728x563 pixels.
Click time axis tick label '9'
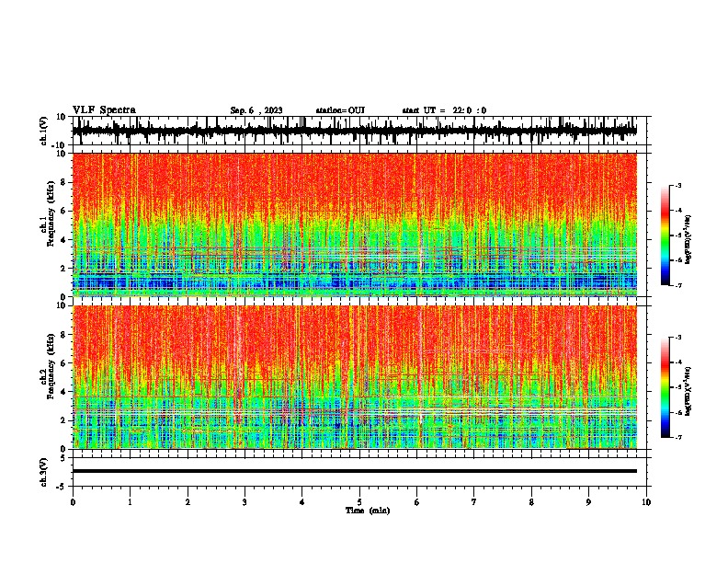click(x=588, y=502)
